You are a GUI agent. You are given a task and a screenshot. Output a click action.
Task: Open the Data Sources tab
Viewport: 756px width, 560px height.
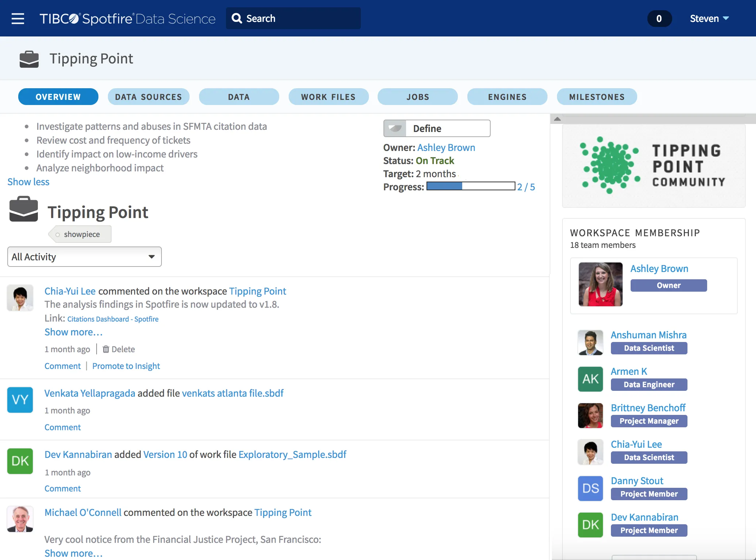(148, 97)
